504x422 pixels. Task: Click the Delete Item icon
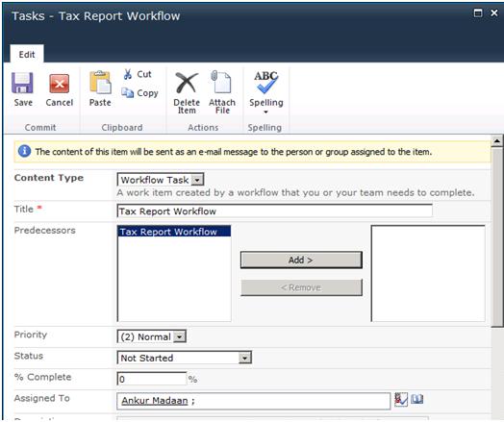(x=187, y=83)
